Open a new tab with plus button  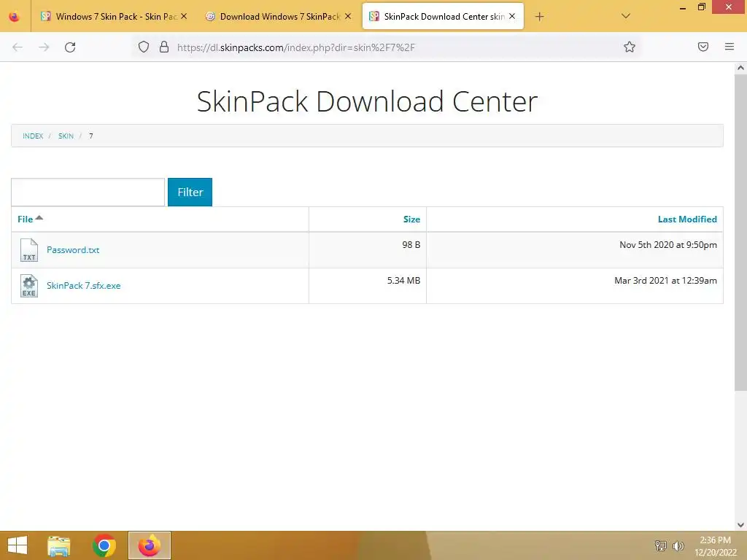(x=539, y=17)
